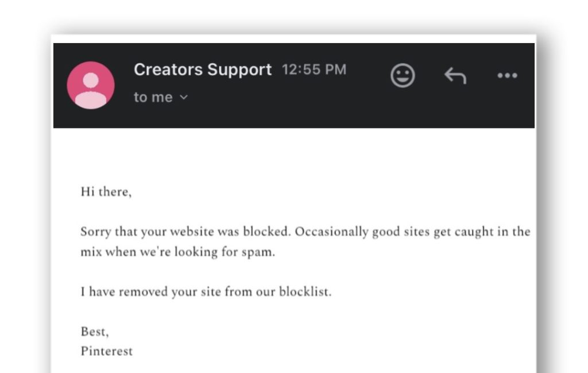Click the "Hi there," greeting line

pyautogui.click(x=106, y=193)
